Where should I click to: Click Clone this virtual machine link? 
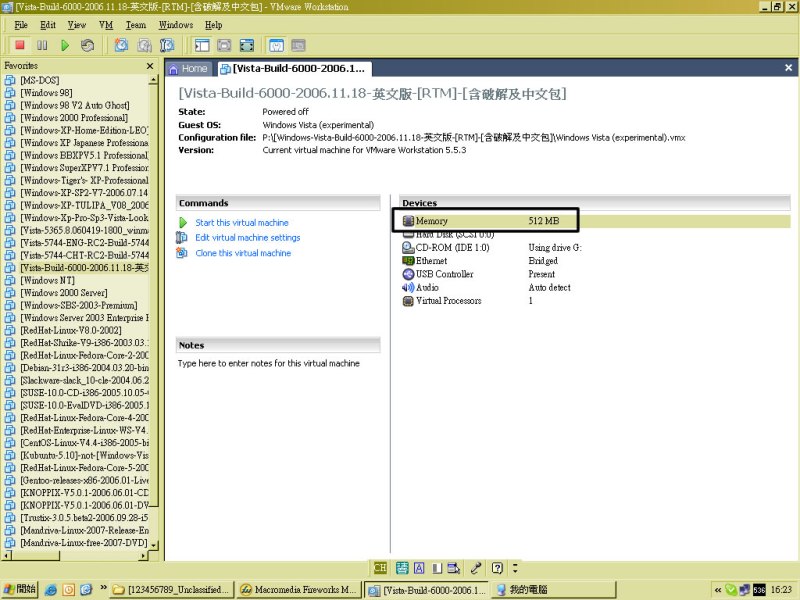click(243, 253)
